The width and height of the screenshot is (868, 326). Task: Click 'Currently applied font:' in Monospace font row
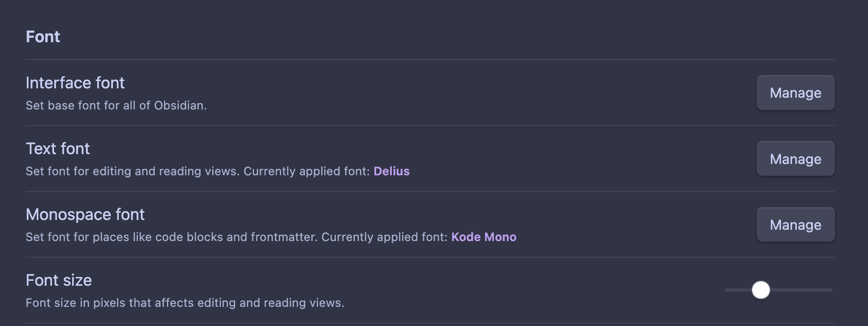point(384,237)
